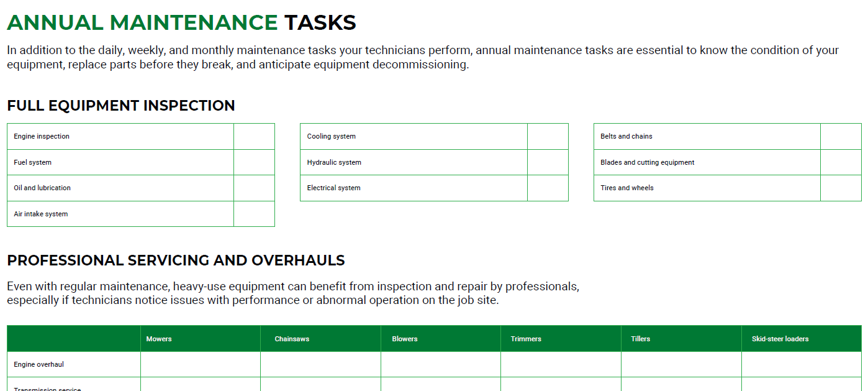Image resolution: width=868 pixels, height=391 pixels.
Task: Mark Blades and cutting equipment complete
Action: (841, 162)
